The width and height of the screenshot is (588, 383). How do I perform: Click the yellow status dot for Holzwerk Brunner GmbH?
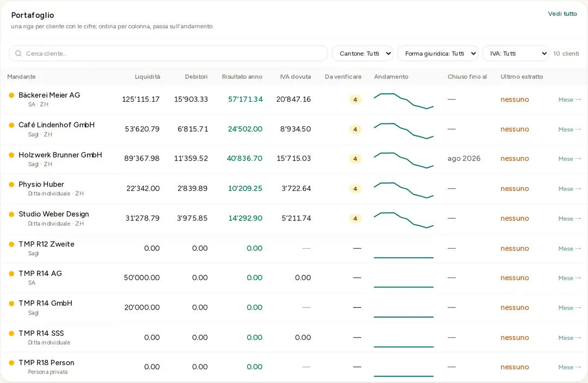click(x=11, y=155)
